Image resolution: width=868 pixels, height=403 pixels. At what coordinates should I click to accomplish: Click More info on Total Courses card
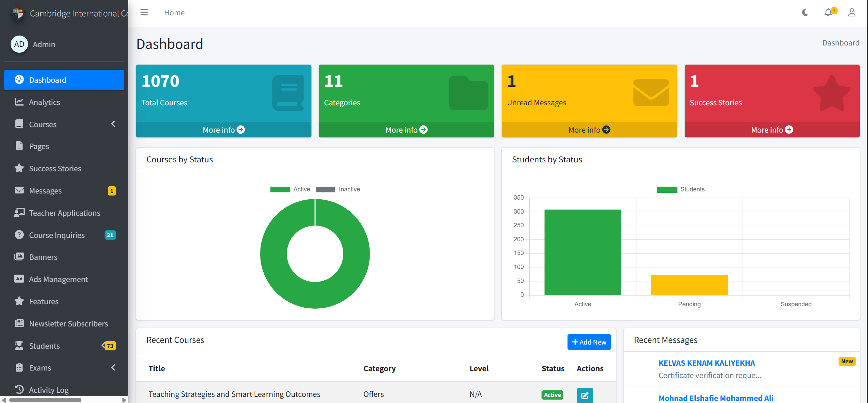pyautogui.click(x=224, y=130)
